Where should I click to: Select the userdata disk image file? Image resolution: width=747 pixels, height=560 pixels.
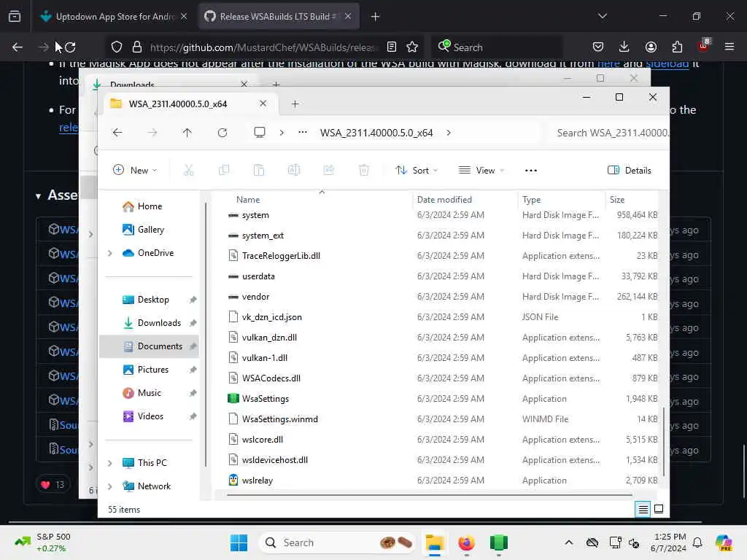[258, 276]
